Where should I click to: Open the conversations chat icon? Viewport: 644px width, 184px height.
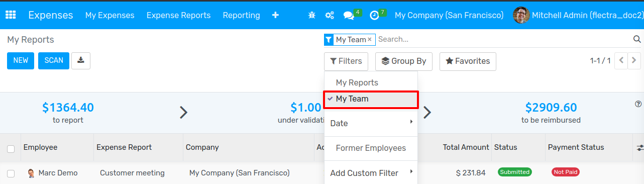click(349, 16)
